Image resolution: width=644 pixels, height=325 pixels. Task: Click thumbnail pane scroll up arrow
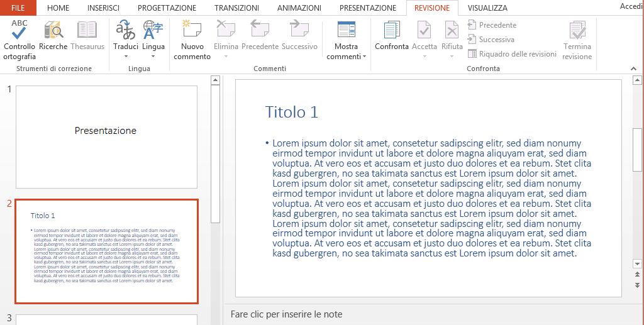click(x=216, y=80)
